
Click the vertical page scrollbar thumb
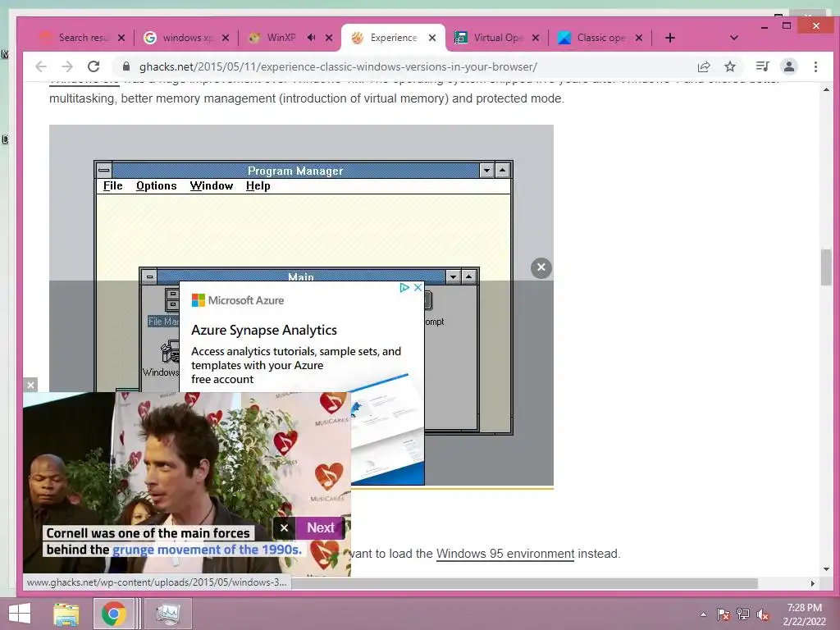pyautogui.click(x=826, y=267)
